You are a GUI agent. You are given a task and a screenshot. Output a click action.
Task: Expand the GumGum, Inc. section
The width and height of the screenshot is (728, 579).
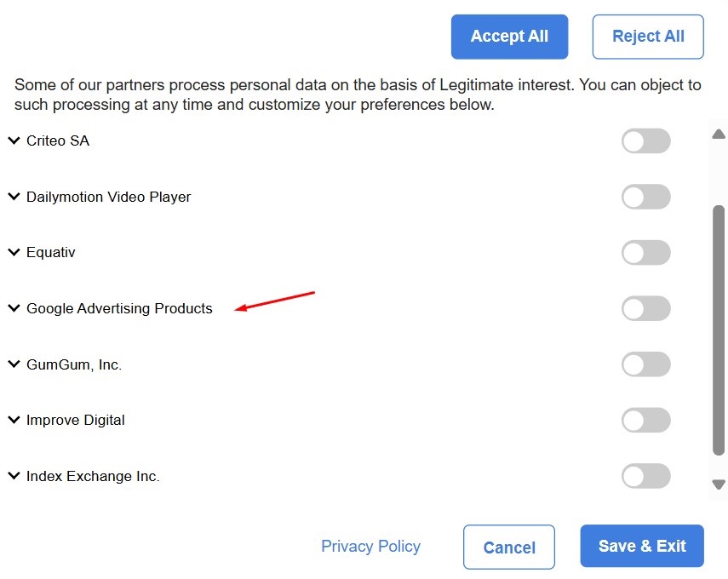coord(13,364)
